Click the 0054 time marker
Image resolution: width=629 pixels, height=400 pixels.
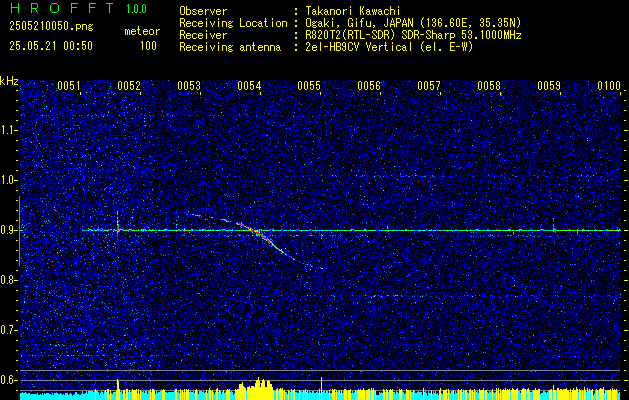(249, 85)
